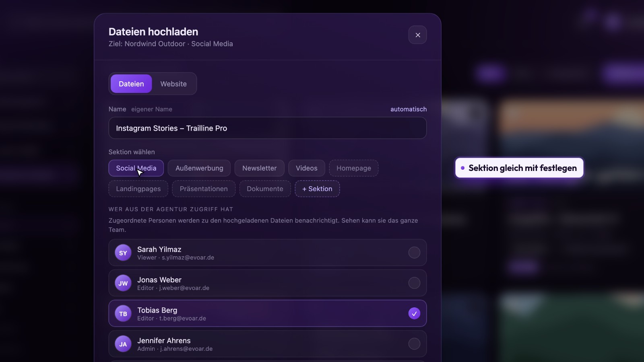This screenshot has height=362, width=644.
Task: Click the SY avatar icon
Action: pos(123,253)
